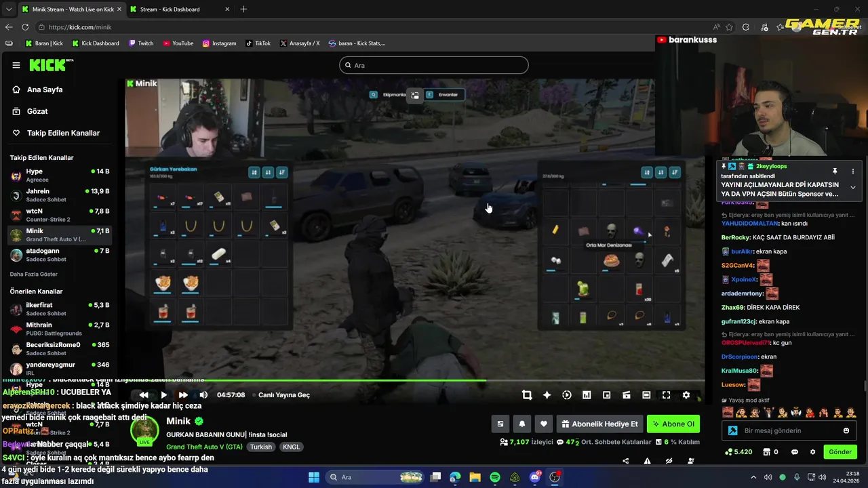868x488 pixels.
Task: Show hidden system tray icons
Action: point(753,477)
